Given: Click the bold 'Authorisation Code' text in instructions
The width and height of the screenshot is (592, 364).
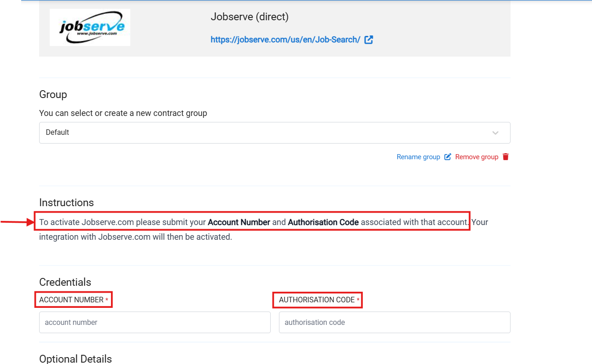Looking at the screenshot, I should point(323,222).
